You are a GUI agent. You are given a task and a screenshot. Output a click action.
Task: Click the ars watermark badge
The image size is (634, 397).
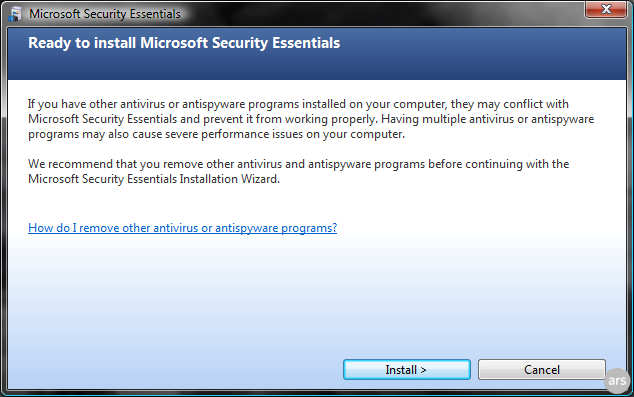coord(617,380)
